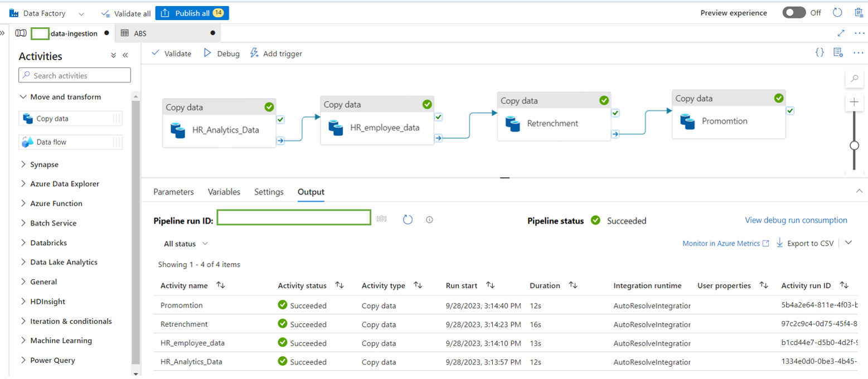Expand the left pane double chevron
This screenshot has width=868, height=379.
(x=2, y=33)
